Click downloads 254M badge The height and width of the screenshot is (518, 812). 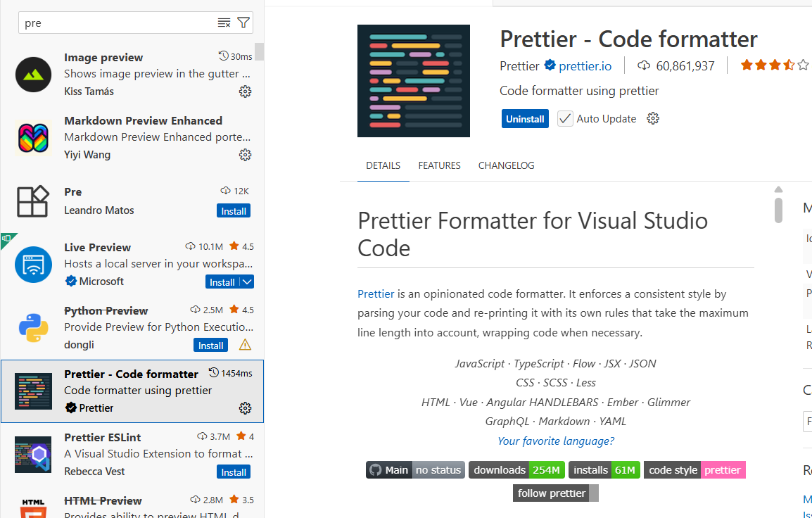click(x=516, y=470)
